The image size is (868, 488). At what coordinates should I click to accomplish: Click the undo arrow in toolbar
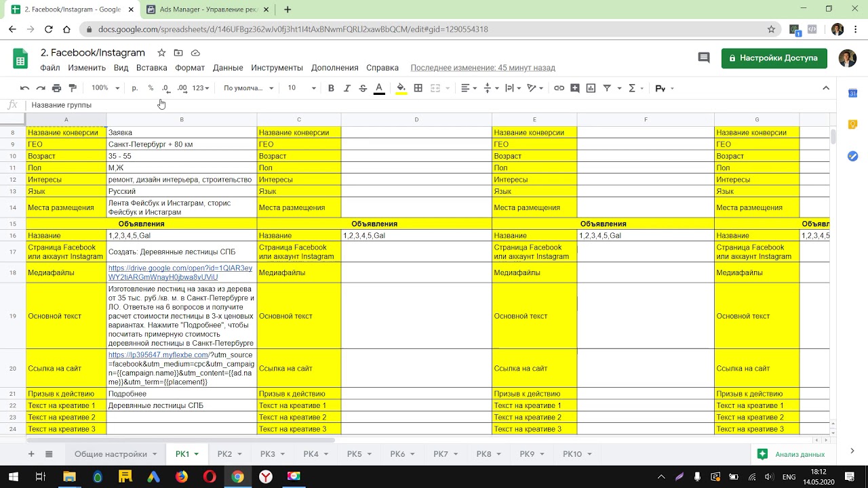[24, 88]
